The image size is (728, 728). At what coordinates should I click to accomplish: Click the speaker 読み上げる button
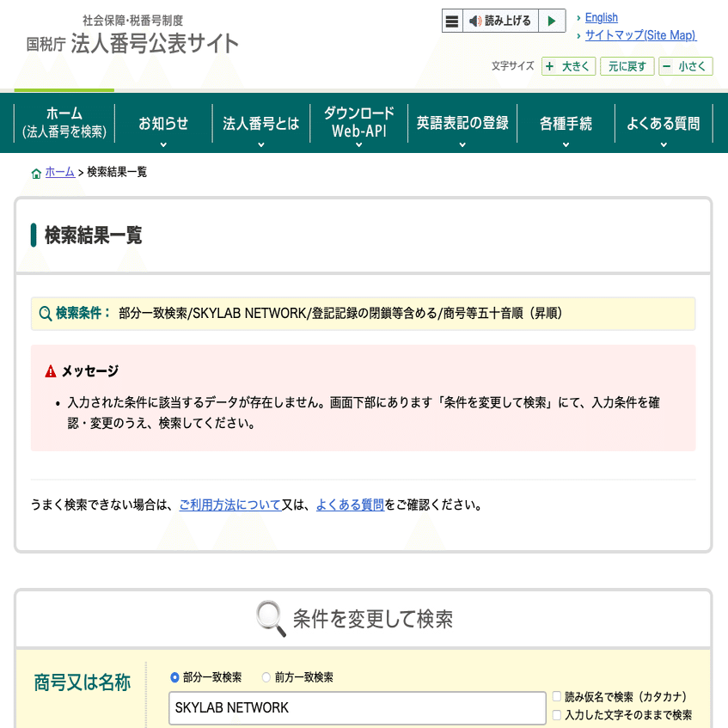click(x=500, y=21)
